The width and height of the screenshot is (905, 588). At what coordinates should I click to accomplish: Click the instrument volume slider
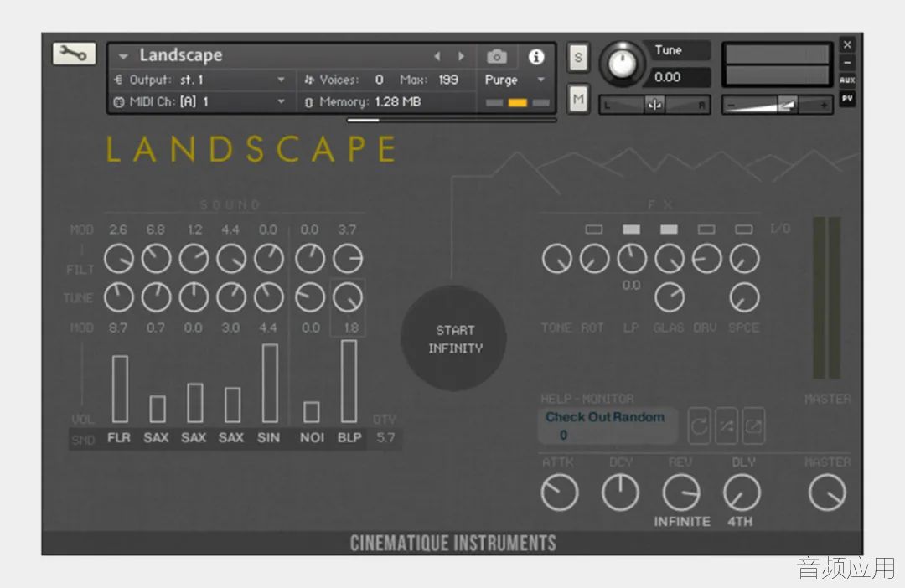(x=777, y=105)
